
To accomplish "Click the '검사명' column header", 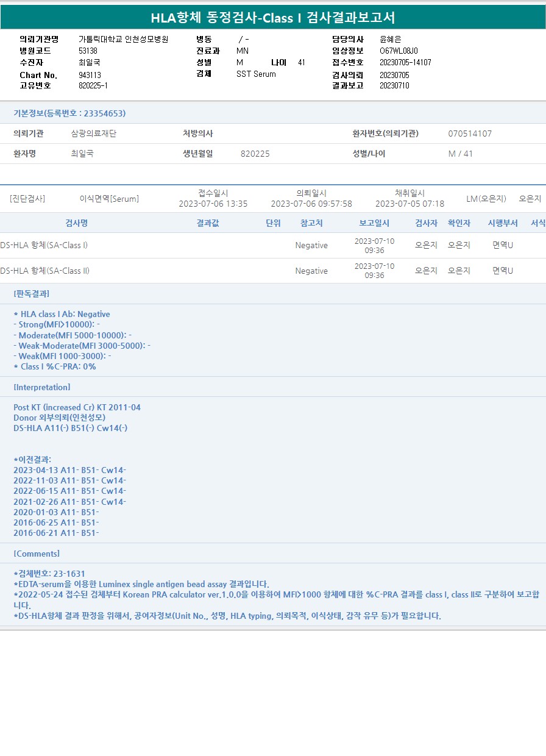I will [77, 223].
